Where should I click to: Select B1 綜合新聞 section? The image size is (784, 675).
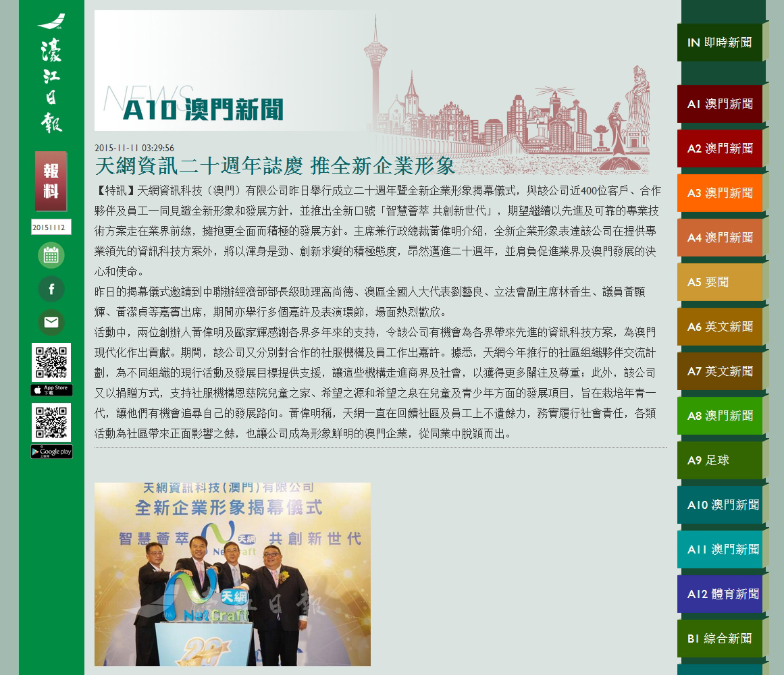pos(719,639)
